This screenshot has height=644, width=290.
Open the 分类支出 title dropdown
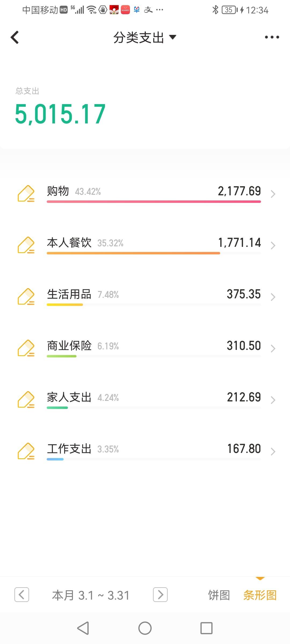click(x=145, y=37)
